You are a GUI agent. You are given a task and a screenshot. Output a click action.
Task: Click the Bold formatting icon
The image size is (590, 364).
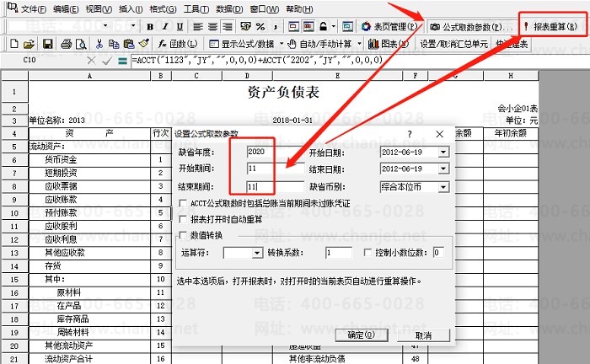point(150,27)
